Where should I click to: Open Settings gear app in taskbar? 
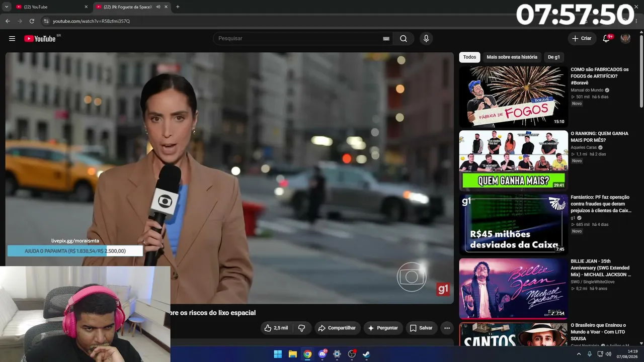tap(337, 354)
